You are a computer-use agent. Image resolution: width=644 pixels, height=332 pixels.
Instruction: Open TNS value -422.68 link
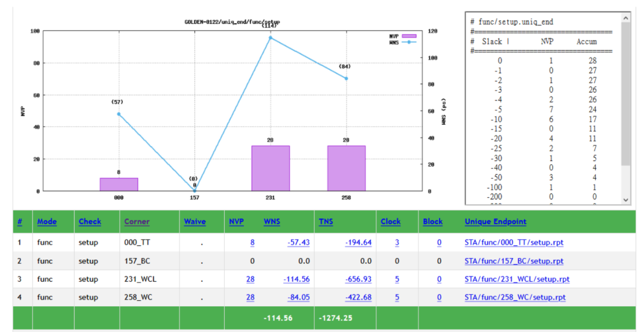point(358,297)
